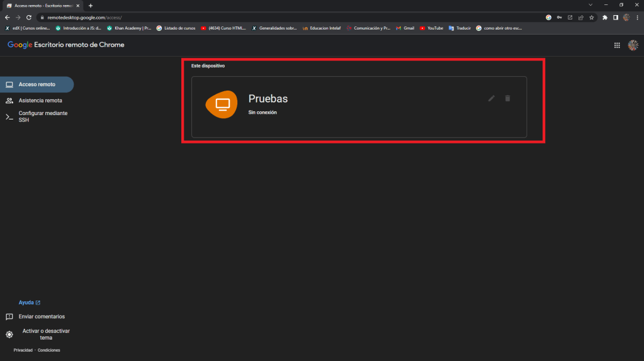Open the YouTube bookmark
644x361 pixels.
pyautogui.click(x=432, y=28)
